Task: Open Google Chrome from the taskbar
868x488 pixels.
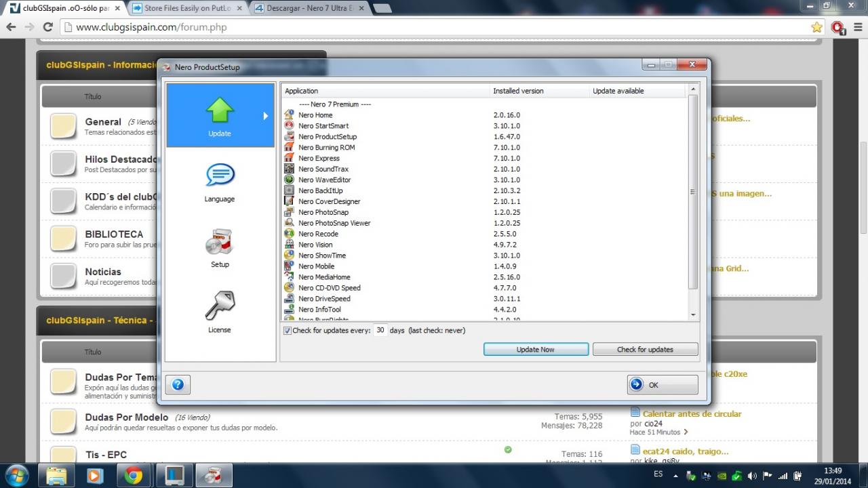Action: [x=134, y=475]
